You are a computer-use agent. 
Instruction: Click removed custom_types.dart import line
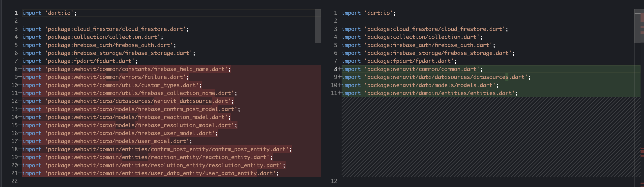coord(112,85)
